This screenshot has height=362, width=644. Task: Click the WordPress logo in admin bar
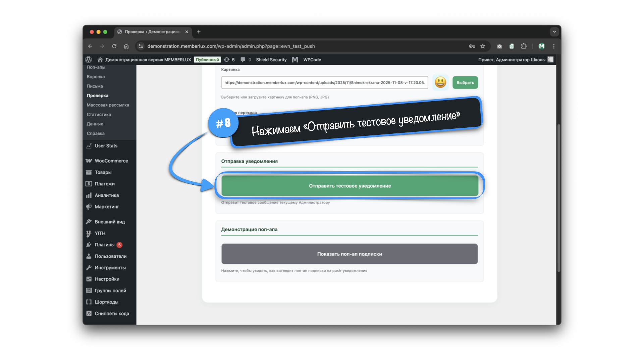tap(89, 60)
